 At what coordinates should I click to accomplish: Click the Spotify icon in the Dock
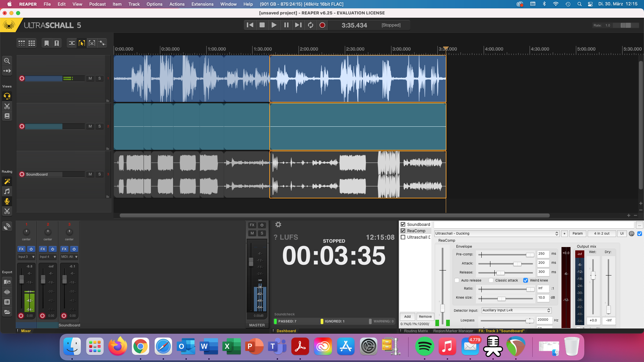[424, 347]
